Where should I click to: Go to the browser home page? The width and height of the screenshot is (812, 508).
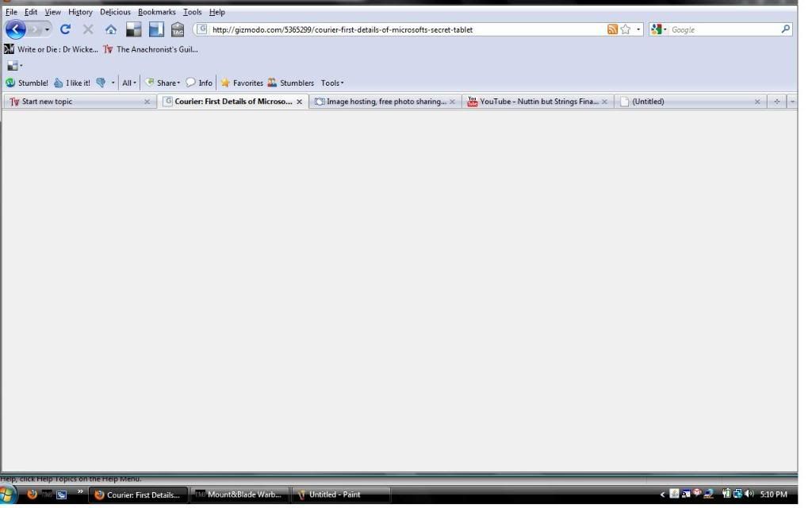coord(111,29)
